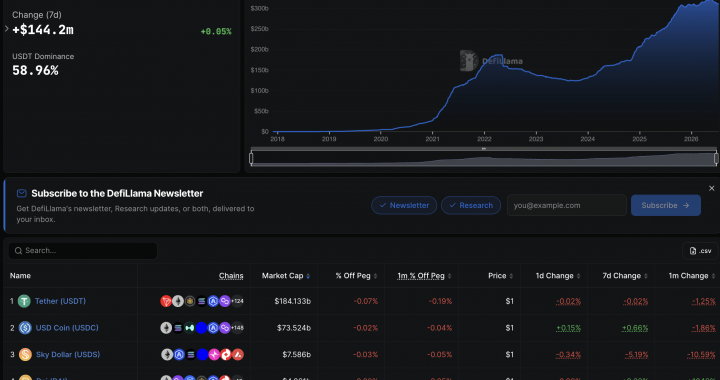Image resolution: width=720 pixels, height=380 pixels.
Task: Click the Arbitrum chain icon in Tether row
Action: (x=213, y=301)
